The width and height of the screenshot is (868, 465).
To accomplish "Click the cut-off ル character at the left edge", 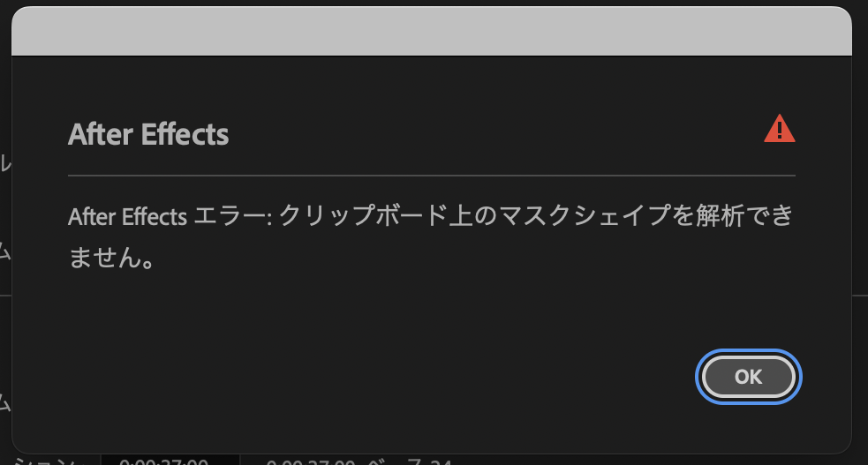I will tap(5, 163).
